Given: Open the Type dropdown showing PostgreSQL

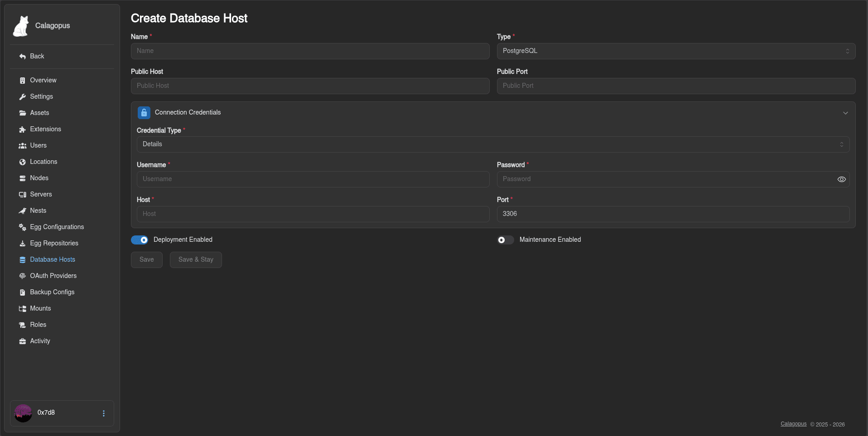Looking at the screenshot, I should click(675, 51).
